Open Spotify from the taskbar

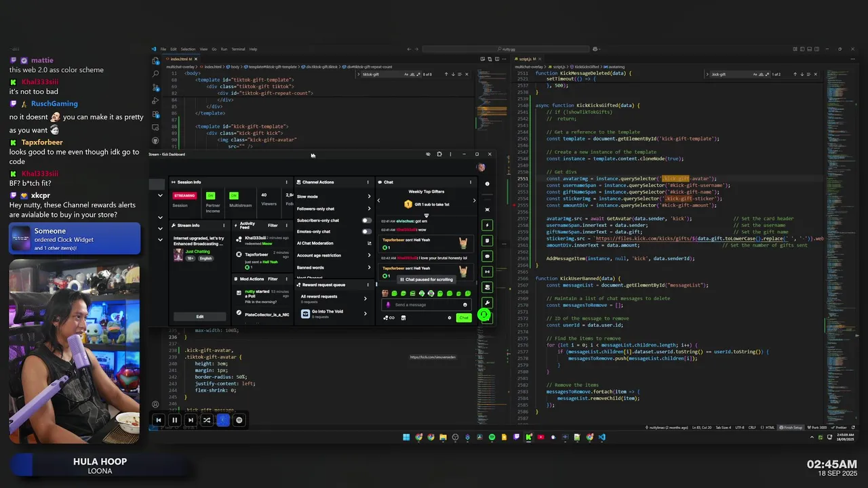click(492, 437)
